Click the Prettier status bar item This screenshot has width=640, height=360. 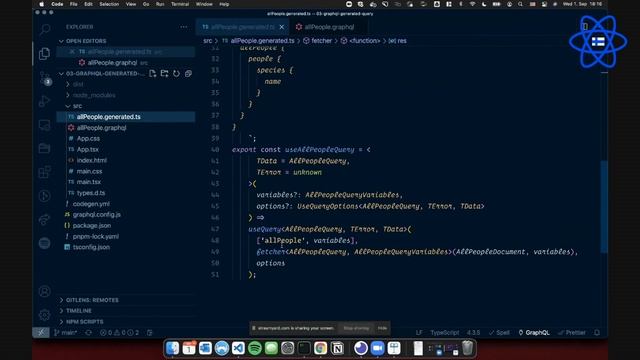572,333
